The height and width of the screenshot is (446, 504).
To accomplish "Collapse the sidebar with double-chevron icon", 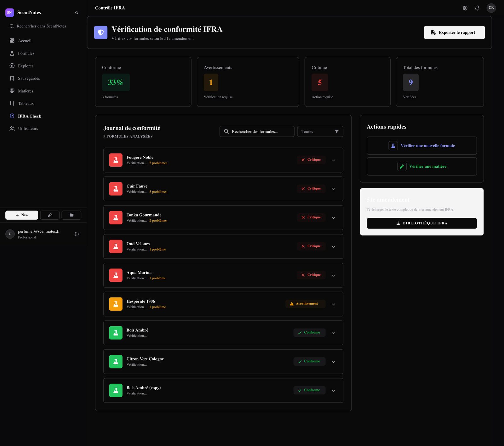I will [77, 13].
